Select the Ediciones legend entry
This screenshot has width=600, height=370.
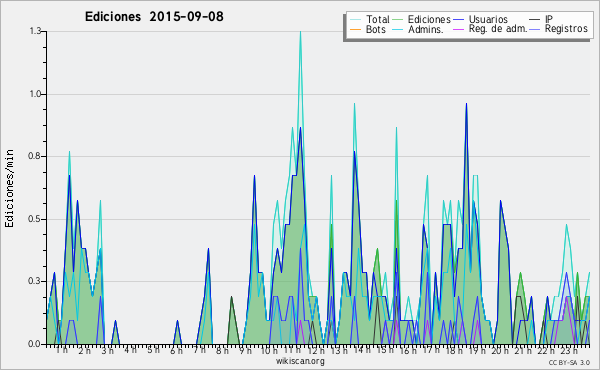(x=422, y=19)
